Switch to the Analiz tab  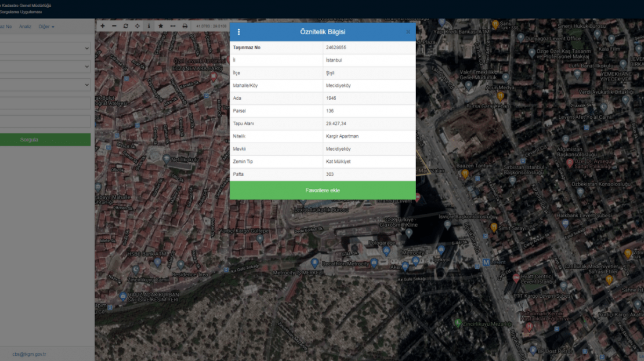coord(25,27)
